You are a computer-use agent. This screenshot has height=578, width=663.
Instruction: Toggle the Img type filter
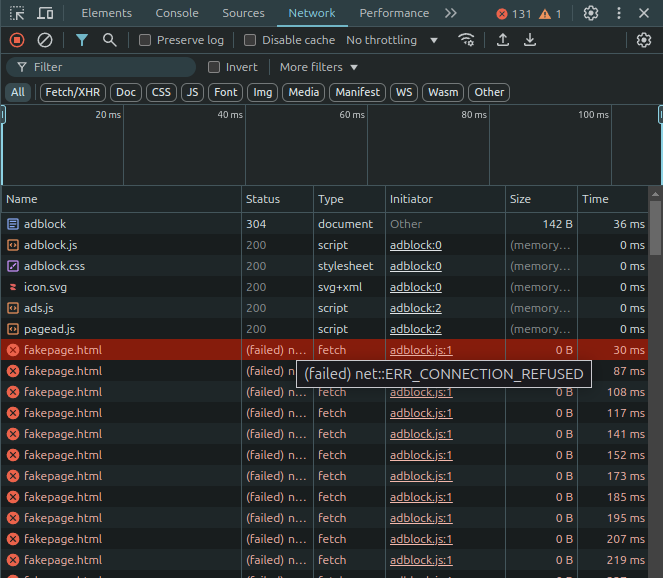[263, 92]
